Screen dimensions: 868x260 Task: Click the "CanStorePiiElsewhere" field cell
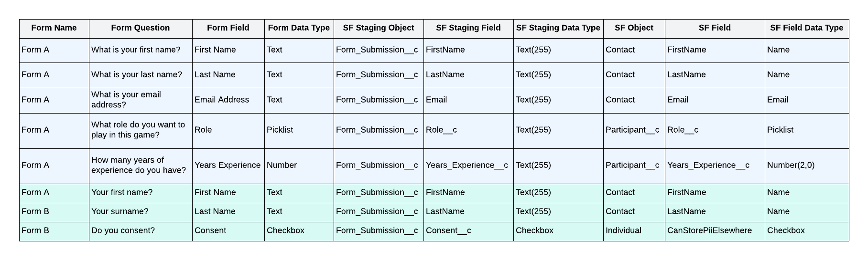709,231
